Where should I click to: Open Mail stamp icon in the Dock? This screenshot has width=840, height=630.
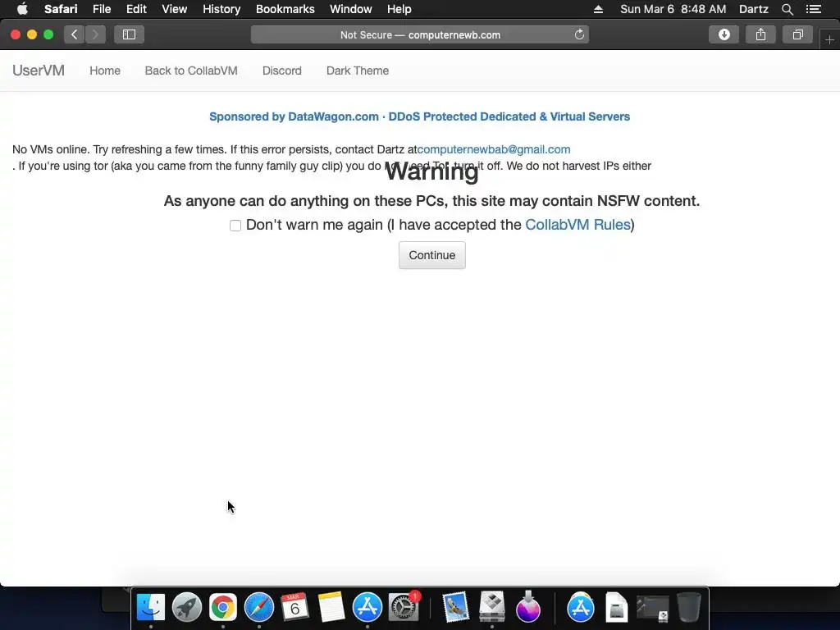[x=456, y=607]
